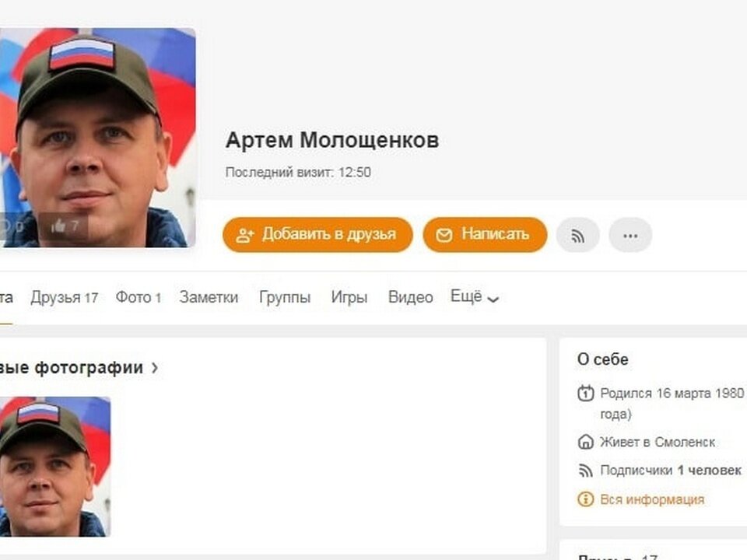Viewport: 747px width, 560px height.
Task: Open the Вся информация link
Action: click(652, 499)
